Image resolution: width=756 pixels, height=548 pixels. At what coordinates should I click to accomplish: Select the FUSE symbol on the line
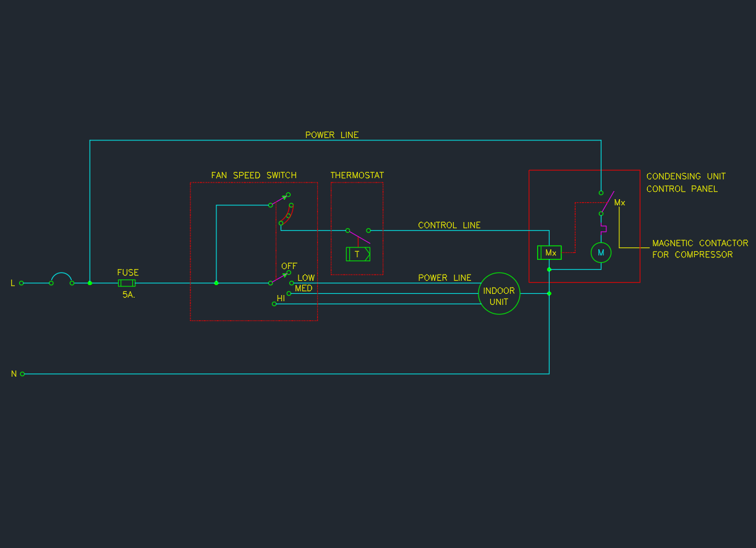[127, 283]
